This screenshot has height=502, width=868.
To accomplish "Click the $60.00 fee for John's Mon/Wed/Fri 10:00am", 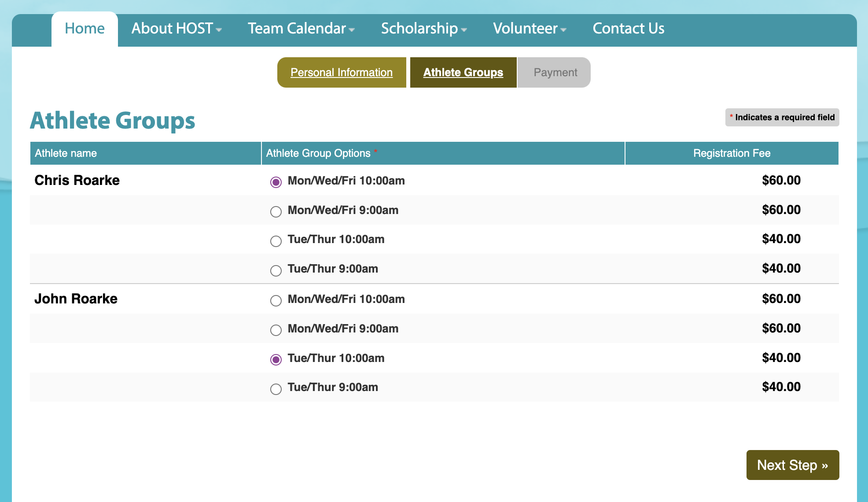I will point(781,299).
